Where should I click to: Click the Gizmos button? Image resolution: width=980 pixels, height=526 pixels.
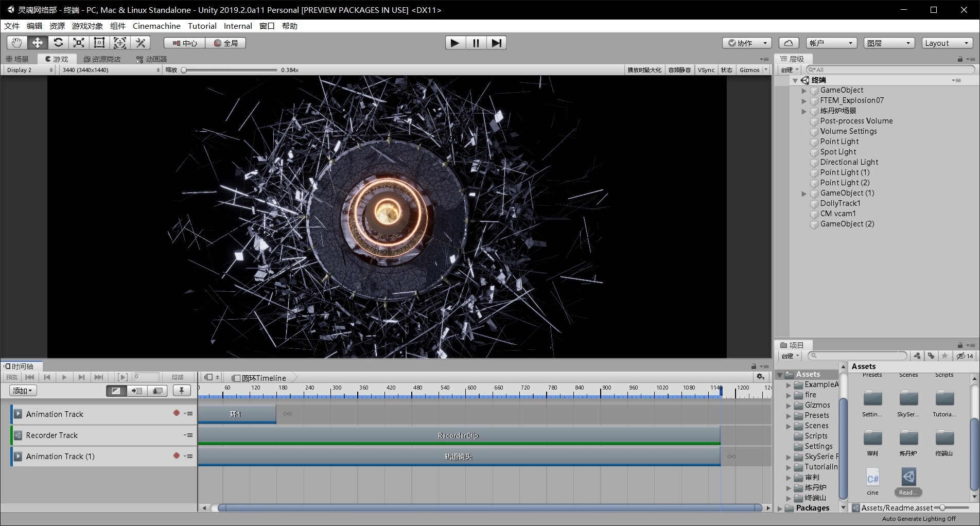[749, 70]
